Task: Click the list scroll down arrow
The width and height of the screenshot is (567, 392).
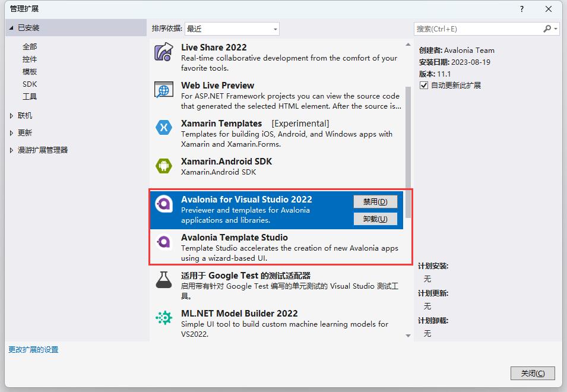Action: (408, 336)
